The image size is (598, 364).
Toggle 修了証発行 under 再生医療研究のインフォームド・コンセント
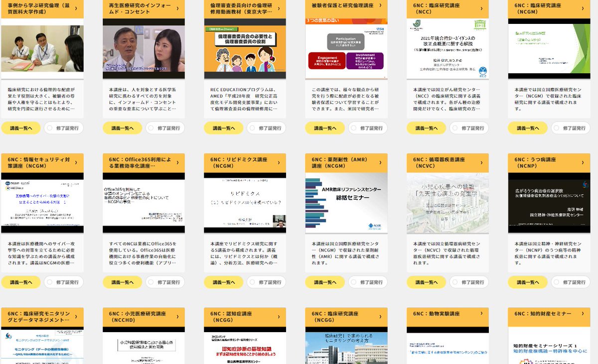coord(165,128)
